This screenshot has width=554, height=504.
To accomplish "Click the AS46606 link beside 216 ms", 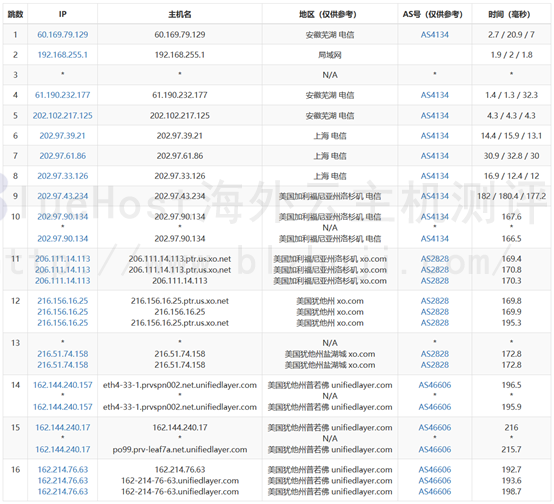I will click(435, 427).
